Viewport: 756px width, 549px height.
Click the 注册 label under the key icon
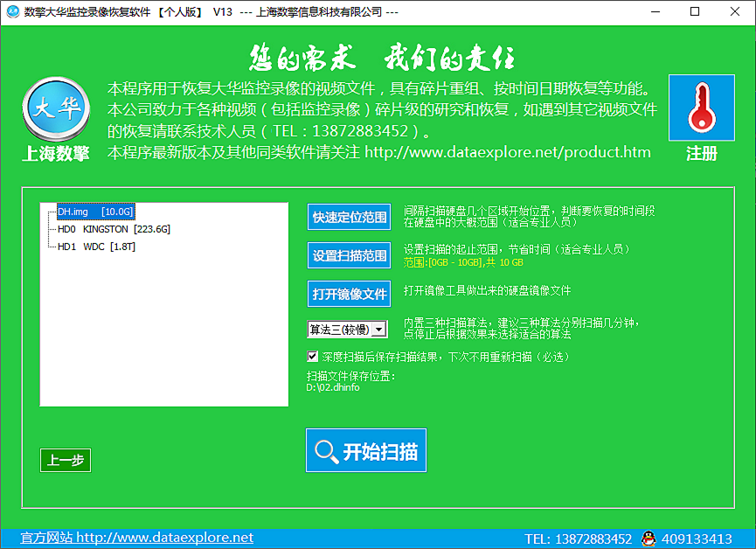pyautogui.click(x=702, y=153)
